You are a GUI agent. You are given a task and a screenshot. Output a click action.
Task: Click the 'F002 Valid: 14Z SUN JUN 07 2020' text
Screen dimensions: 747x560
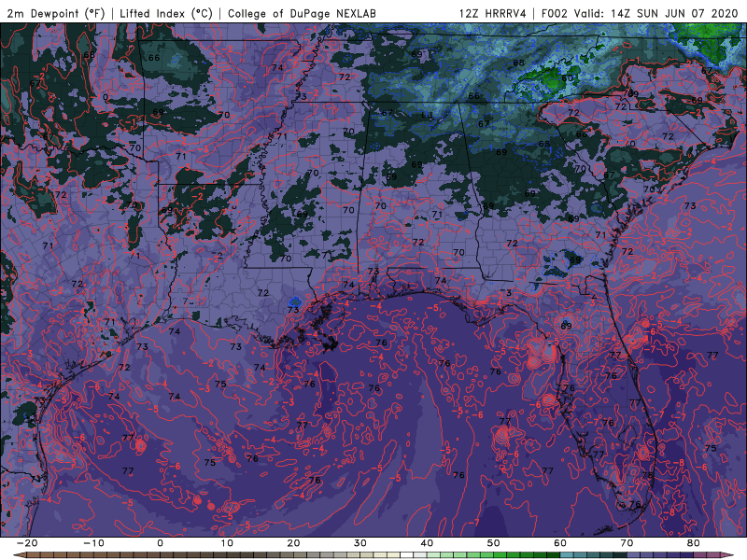coord(640,14)
